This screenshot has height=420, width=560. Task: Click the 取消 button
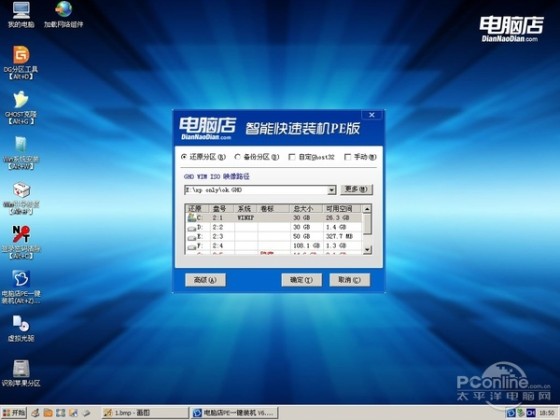tap(349, 280)
